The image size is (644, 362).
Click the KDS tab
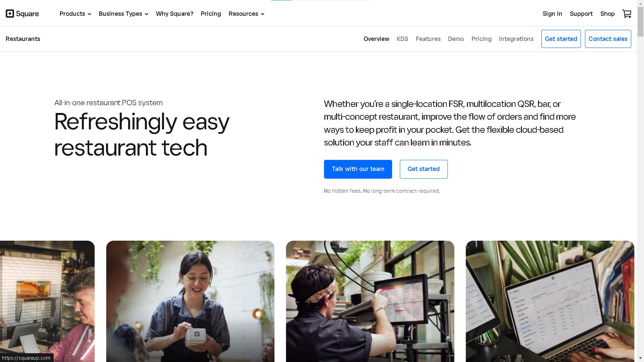coord(402,39)
